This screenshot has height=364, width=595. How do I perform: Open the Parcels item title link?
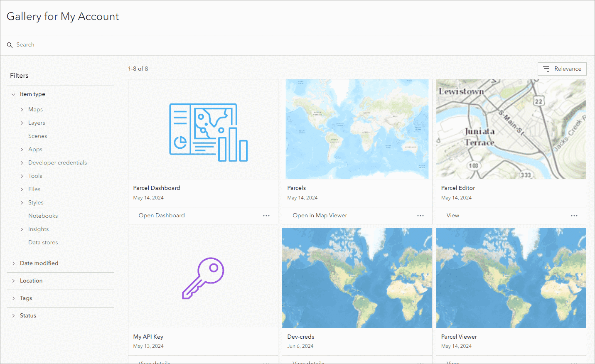pos(296,188)
